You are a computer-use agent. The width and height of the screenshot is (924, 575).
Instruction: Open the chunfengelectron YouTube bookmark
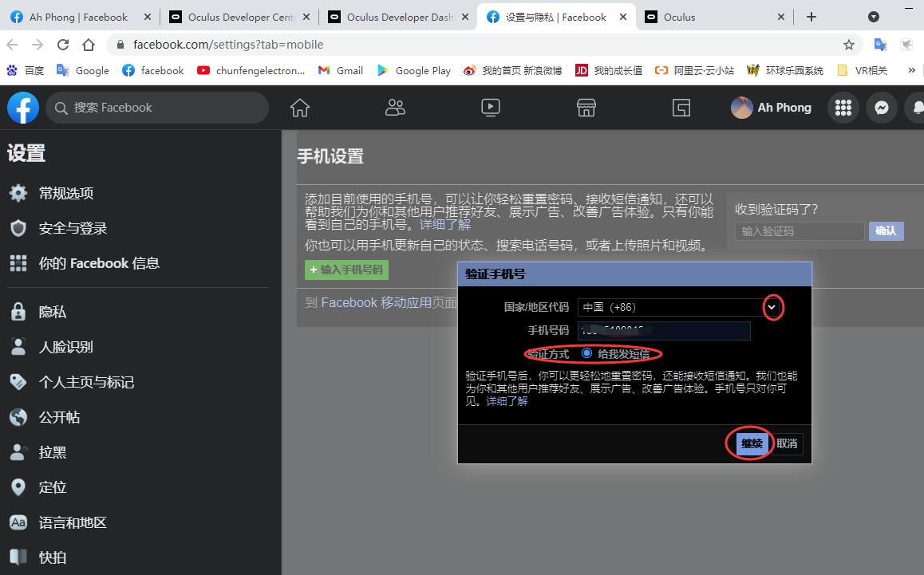251,71
